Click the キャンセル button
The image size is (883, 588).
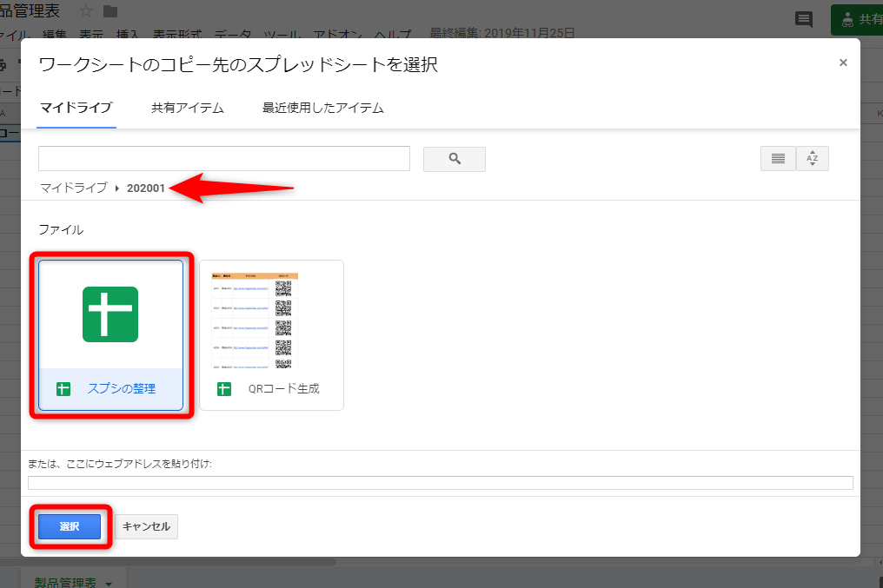[146, 526]
